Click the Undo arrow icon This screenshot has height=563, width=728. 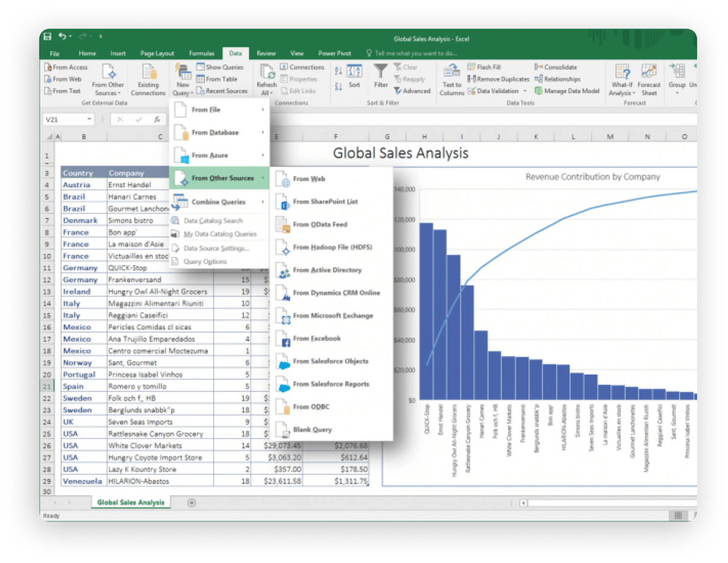click(x=63, y=37)
